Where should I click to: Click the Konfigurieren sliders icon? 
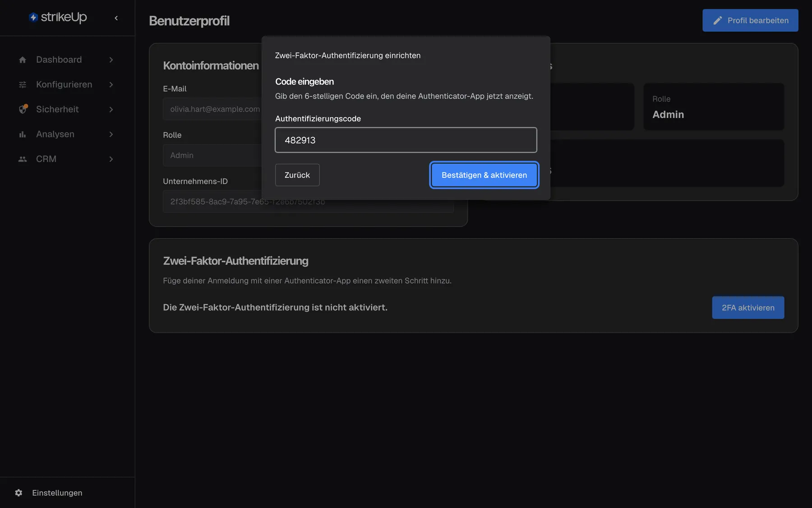(x=23, y=84)
